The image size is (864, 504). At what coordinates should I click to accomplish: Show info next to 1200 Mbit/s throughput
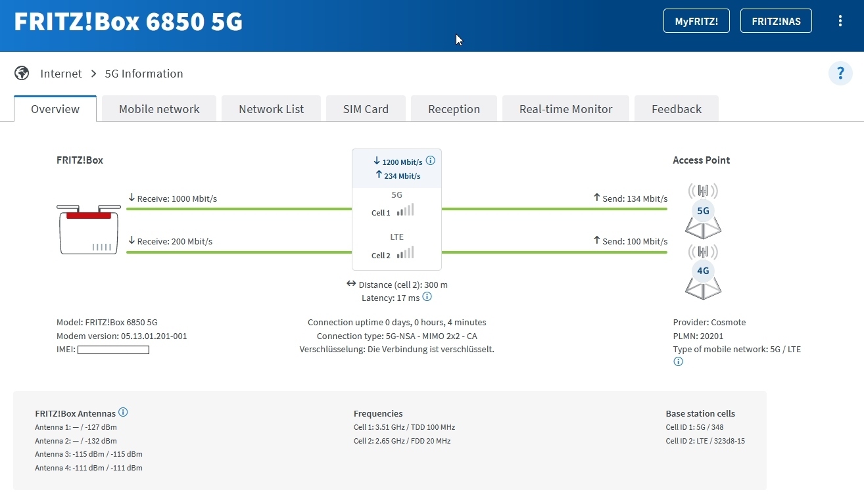pyautogui.click(x=431, y=160)
